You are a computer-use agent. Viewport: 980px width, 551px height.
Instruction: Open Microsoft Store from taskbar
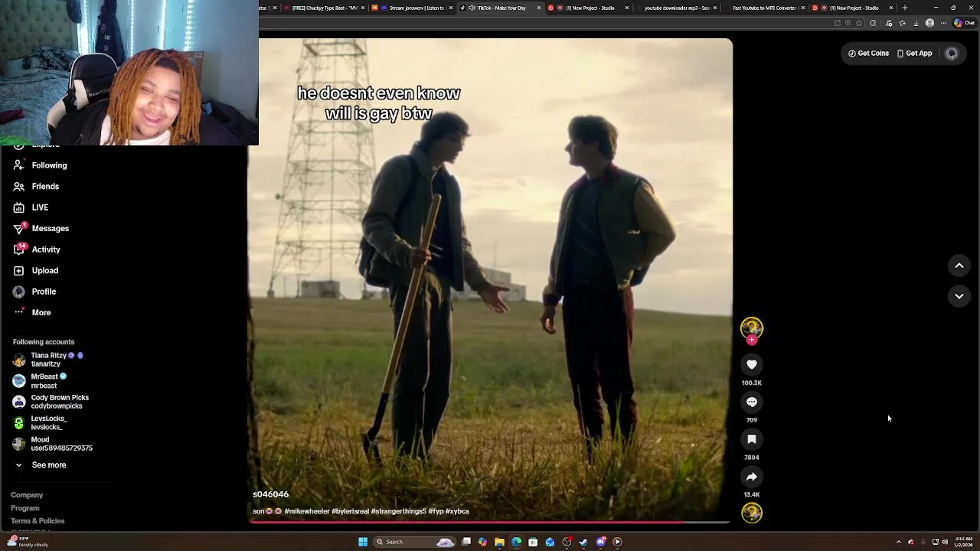(x=533, y=542)
